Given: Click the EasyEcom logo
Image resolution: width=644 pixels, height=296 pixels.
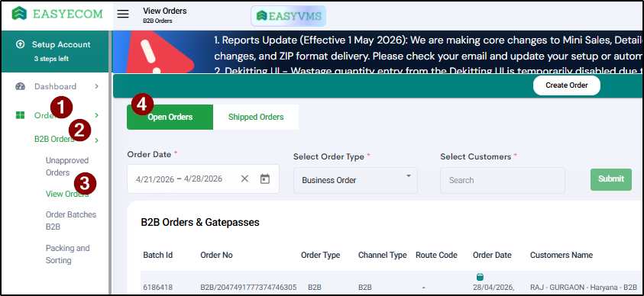Looking at the screenshot, I should 57,14.
